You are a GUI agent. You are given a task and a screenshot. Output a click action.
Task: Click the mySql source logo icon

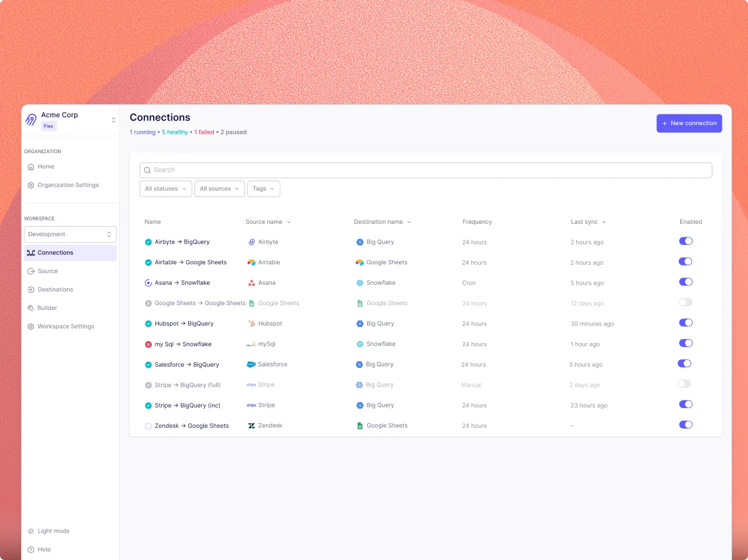click(x=251, y=344)
